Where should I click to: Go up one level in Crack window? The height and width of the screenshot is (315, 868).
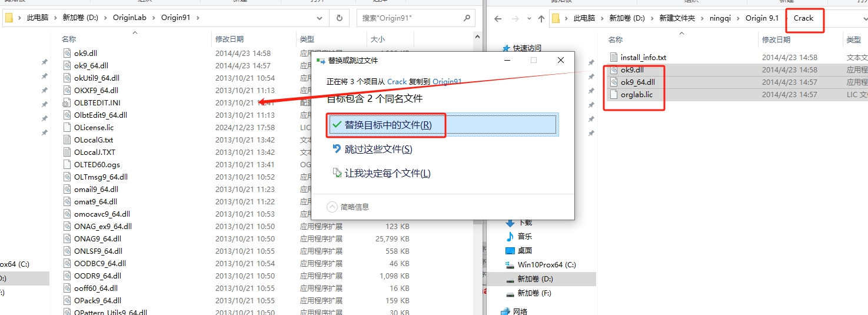(541, 18)
